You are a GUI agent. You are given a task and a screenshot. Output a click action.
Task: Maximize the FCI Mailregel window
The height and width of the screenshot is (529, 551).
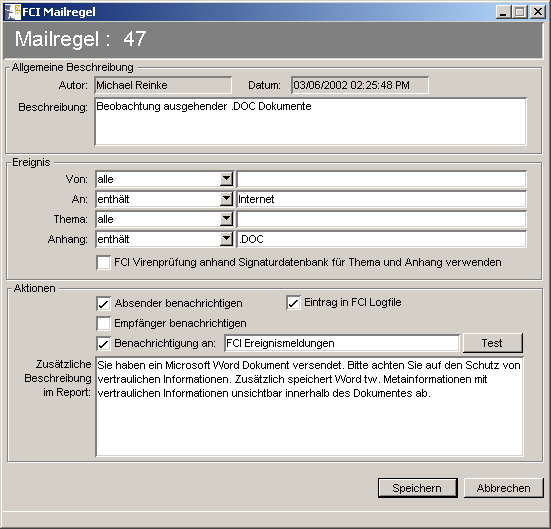click(x=520, y=12)
